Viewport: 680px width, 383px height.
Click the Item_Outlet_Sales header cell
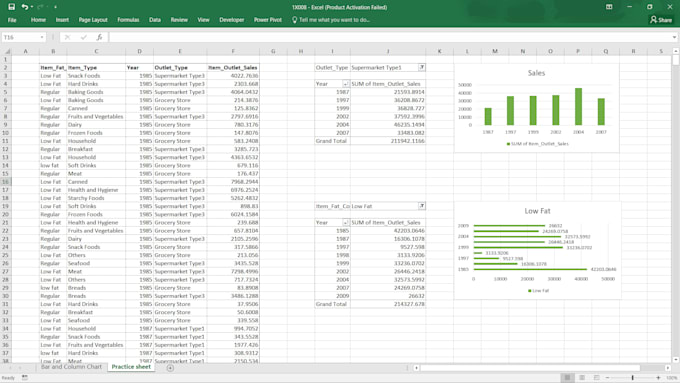(x=233, y=68)
